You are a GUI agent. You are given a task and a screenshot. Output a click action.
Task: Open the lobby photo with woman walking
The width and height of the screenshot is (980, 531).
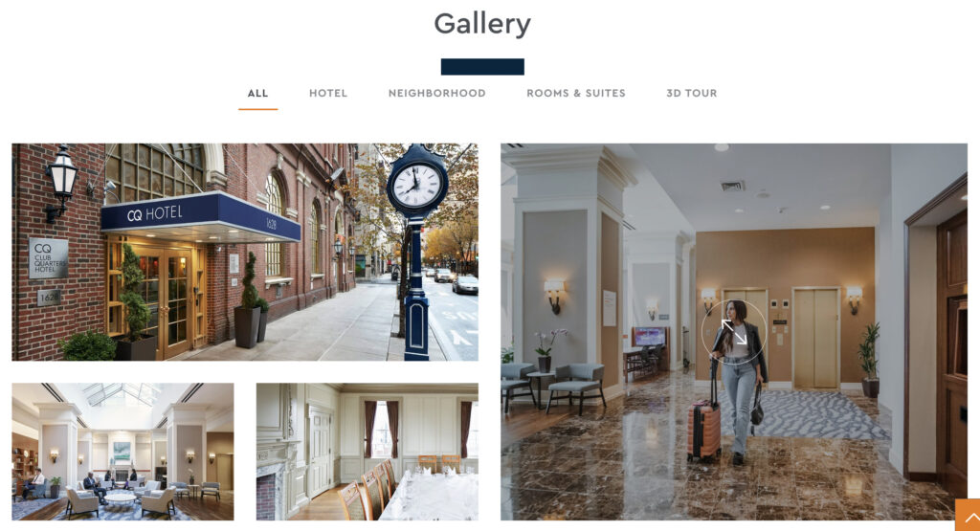coord(734,332)
